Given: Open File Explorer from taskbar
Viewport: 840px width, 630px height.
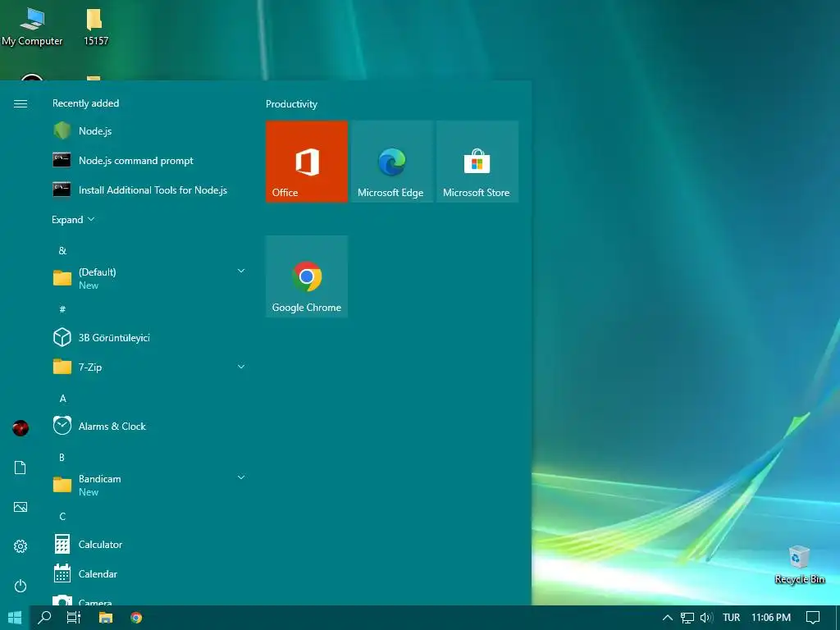Looking at the screenshot, I should [x=106, y=618].
